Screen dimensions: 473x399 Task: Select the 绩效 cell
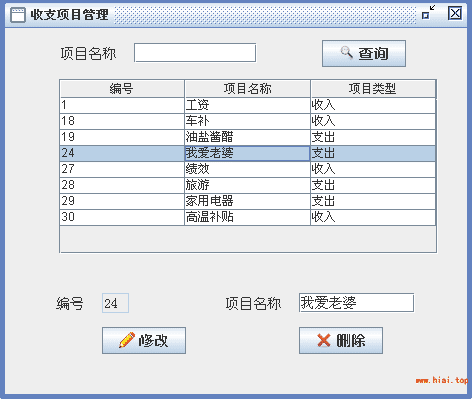247,169
